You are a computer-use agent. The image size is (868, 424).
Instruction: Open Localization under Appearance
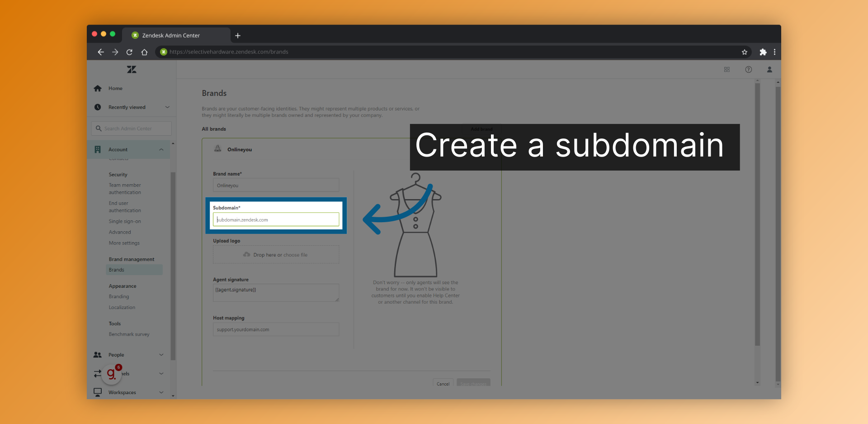pos(122,307)
